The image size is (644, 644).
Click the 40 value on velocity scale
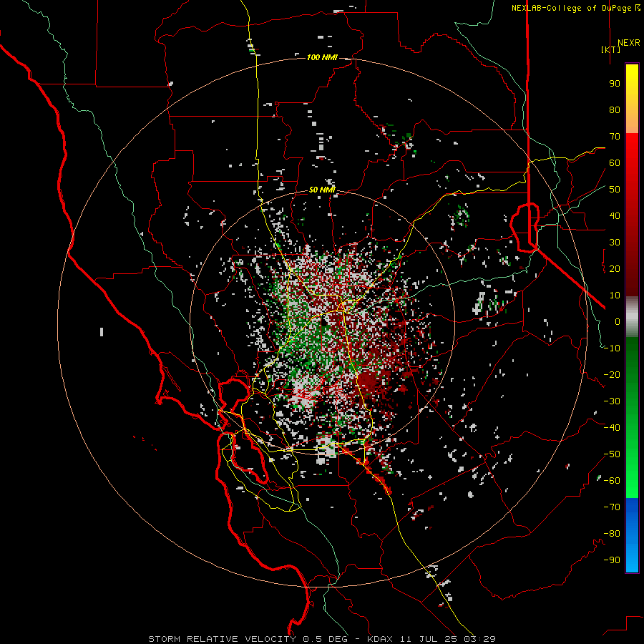pos(615,216)
